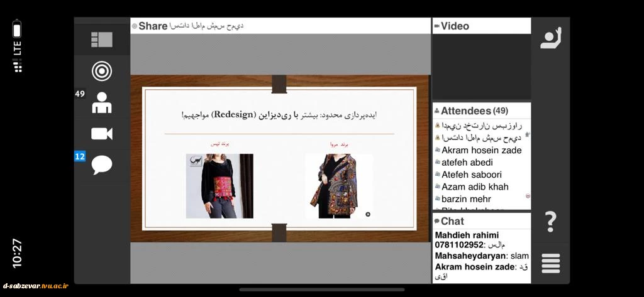The image size is (644, 297).
Task: Click the 12 unread chat badge
Action: 80,156
